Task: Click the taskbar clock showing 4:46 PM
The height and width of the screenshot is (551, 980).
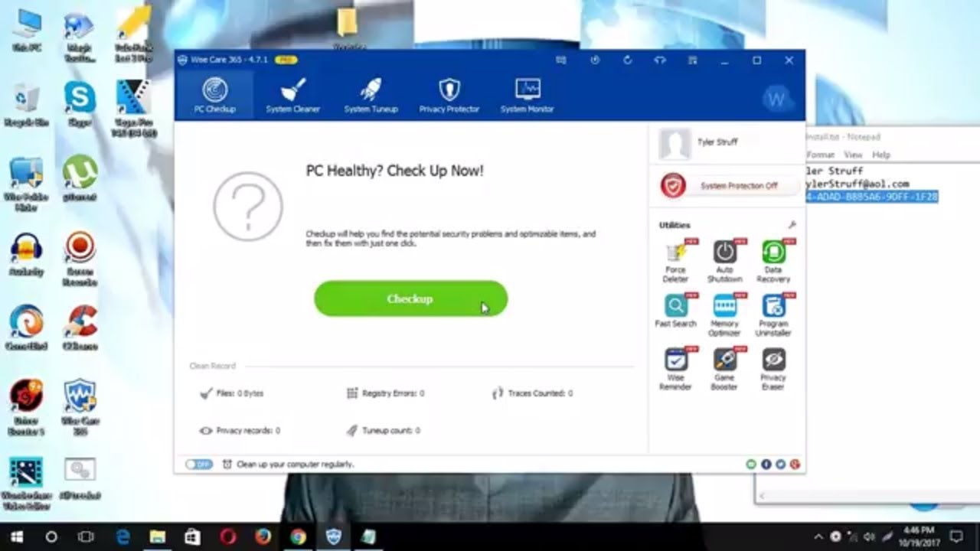Action: coord(919,536)
